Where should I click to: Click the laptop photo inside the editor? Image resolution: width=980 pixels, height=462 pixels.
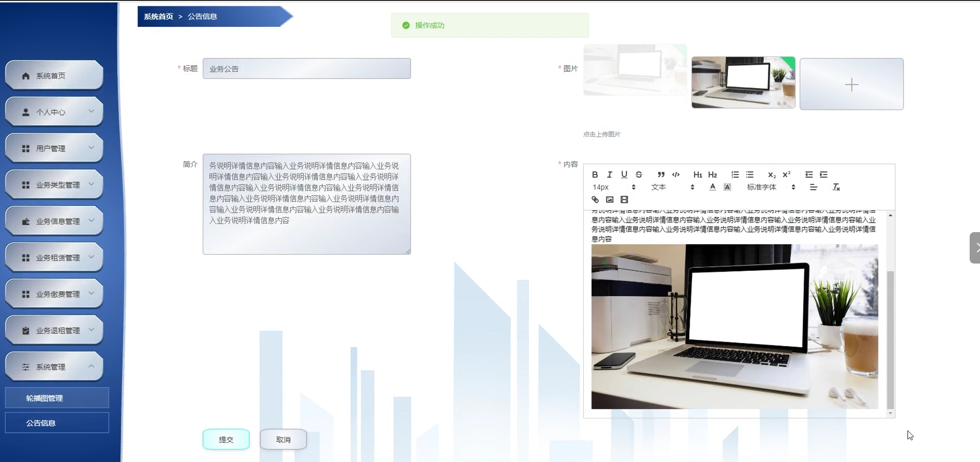tap(734, 326)
